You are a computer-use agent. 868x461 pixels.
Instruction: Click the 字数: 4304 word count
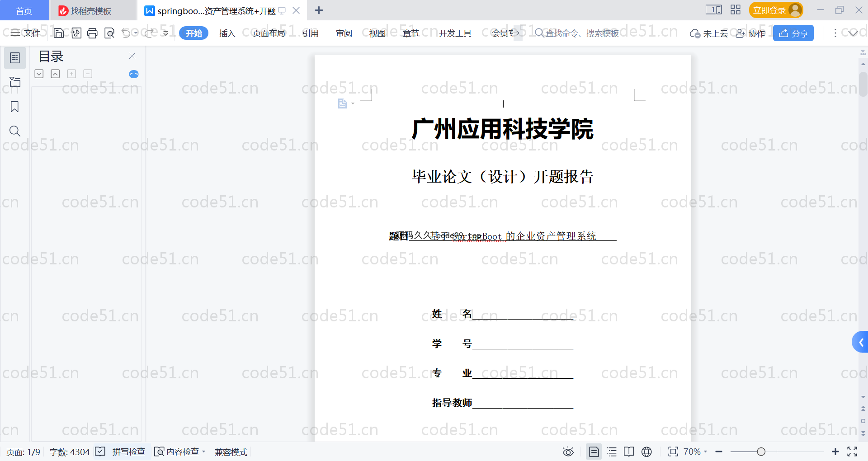[70, 452]
